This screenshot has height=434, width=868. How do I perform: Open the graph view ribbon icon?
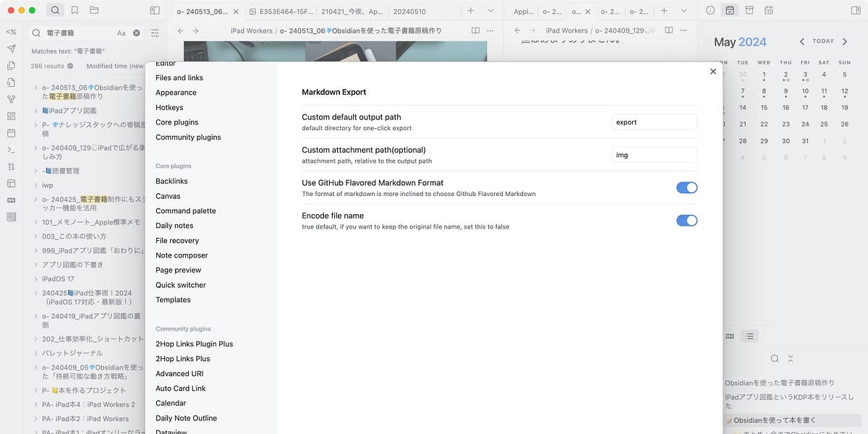11,99
